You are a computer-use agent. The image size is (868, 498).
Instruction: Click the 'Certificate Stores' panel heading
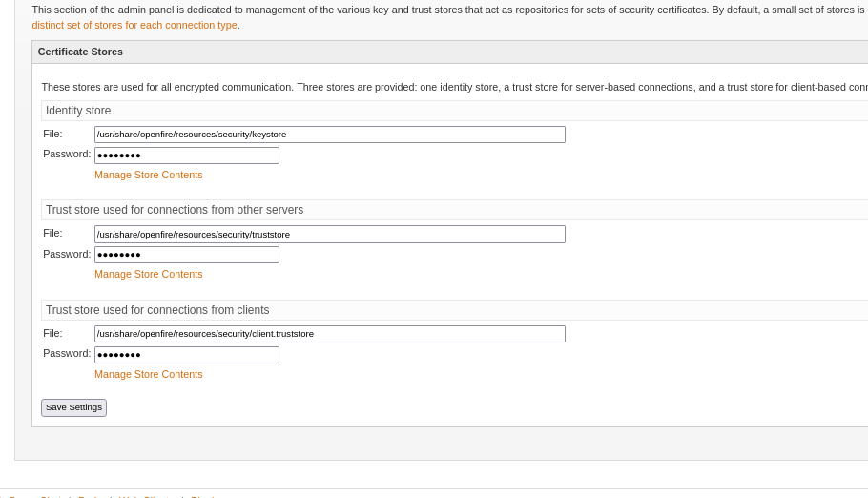click(80, 52)
